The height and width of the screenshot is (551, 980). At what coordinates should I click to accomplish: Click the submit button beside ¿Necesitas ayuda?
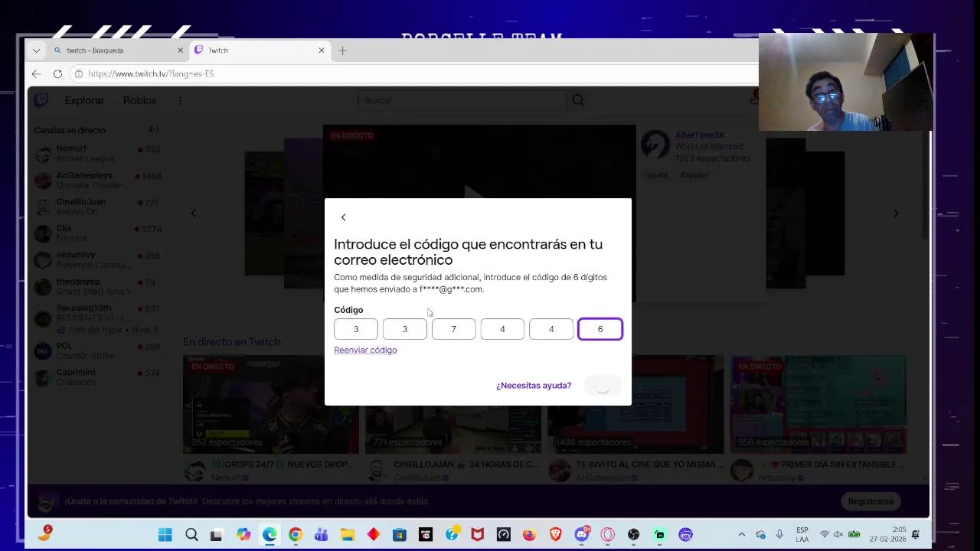coord(603,386)
